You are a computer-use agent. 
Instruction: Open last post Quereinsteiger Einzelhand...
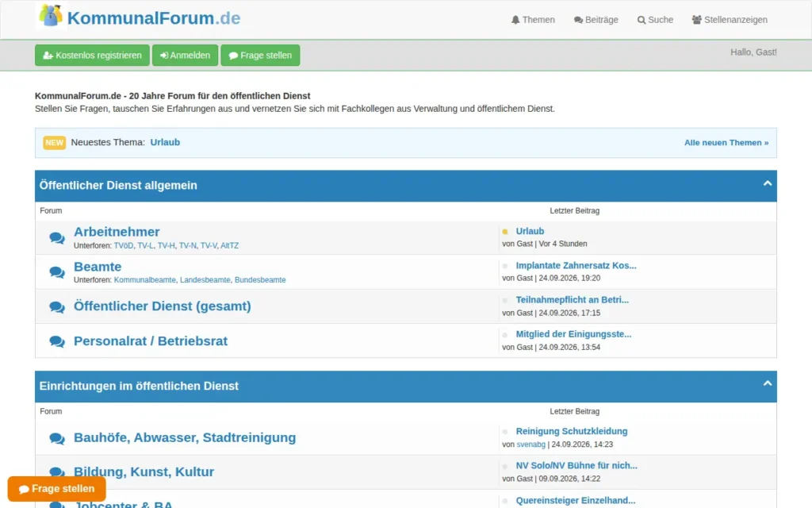point(576,500)
